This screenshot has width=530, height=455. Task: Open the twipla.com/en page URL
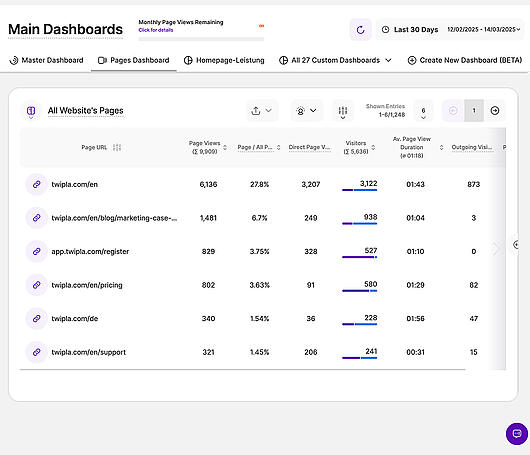point(74,184)
